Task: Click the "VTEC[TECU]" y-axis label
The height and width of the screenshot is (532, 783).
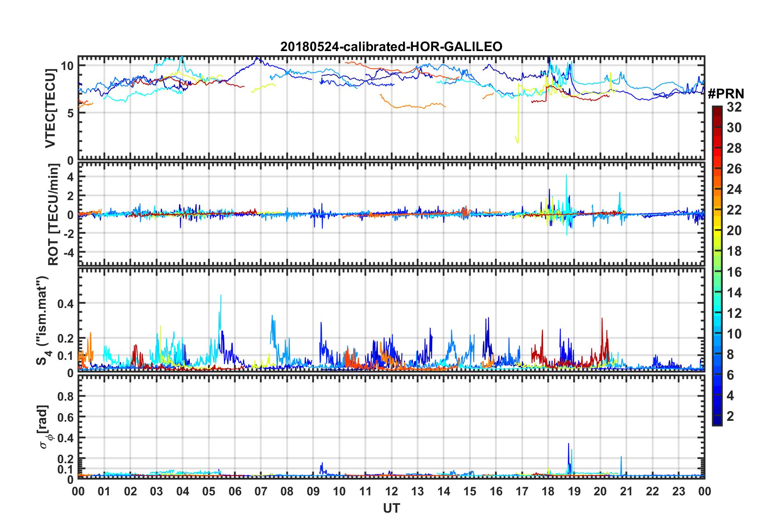Action: point(50,108)
